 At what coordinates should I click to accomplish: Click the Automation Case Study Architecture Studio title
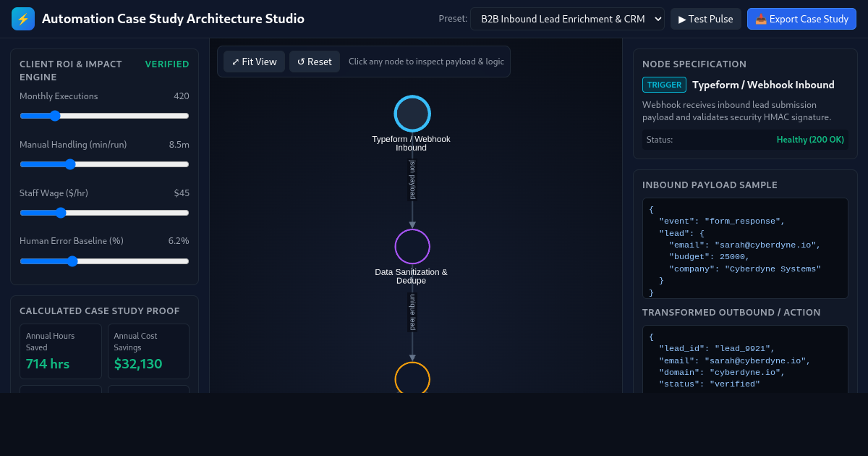(x=173, y=19)
